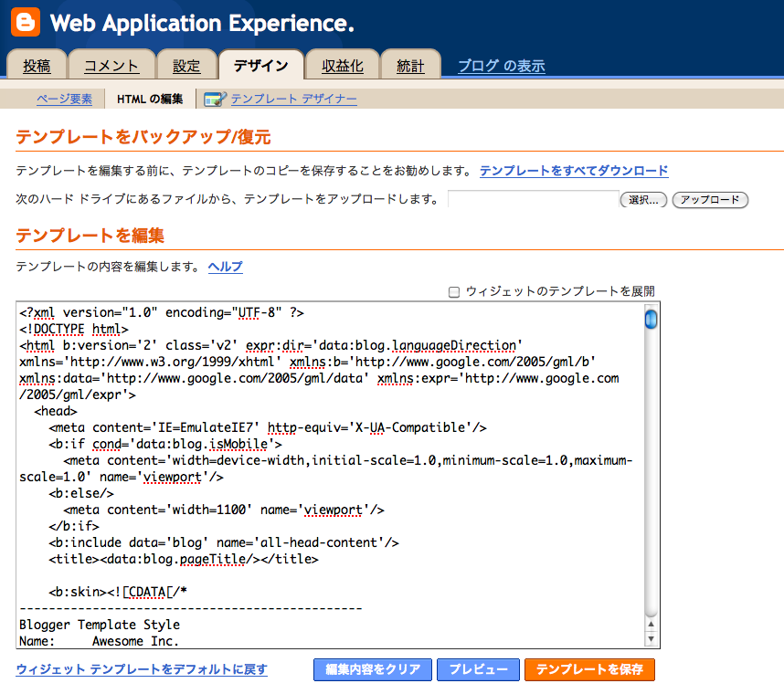Select the デザイン tab

tap(261, 66)
